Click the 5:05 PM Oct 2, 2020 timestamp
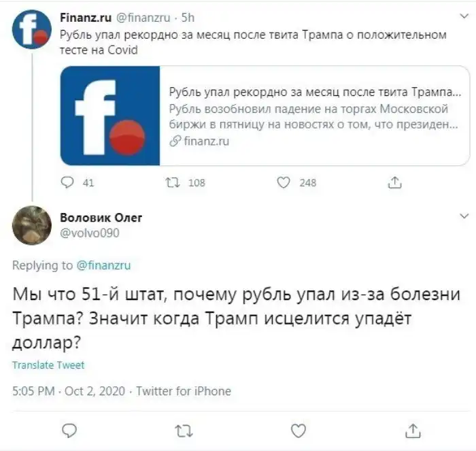 pyautogui.click(x=68, y=391)
